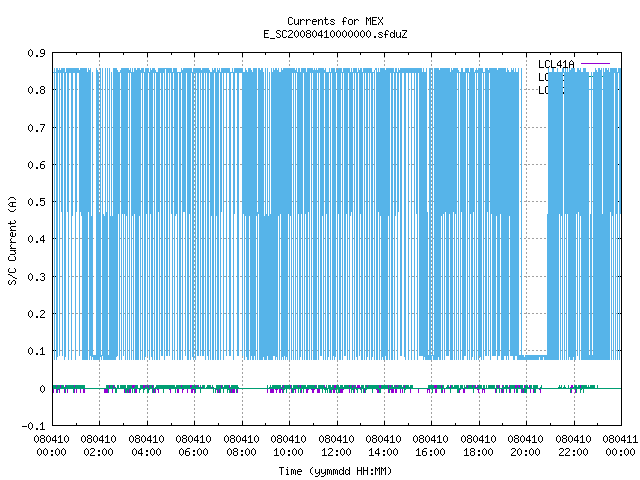Screen dimensions: 640x480
Task: Click the 0.6 y-axis tick label
Action: tap(36, 165)
